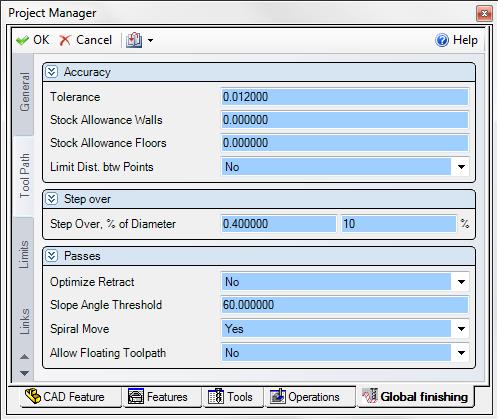Click the Tolerance input field
The width and height of the screenshot is (498, 420).
pyautogui.click(x=345, y=97)
